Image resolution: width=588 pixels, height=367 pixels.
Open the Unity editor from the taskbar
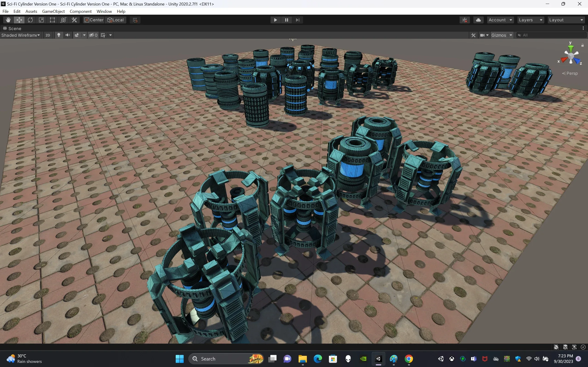(x=378, y=359)
